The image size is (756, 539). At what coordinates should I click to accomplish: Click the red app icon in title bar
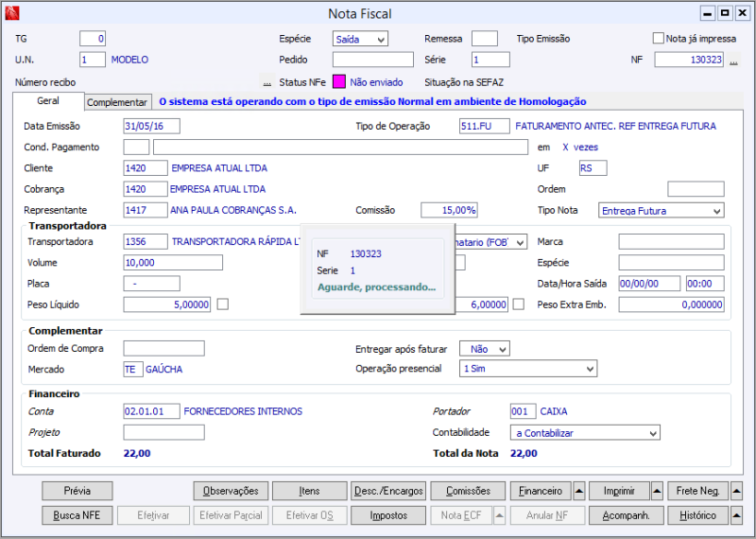(10, 13)
